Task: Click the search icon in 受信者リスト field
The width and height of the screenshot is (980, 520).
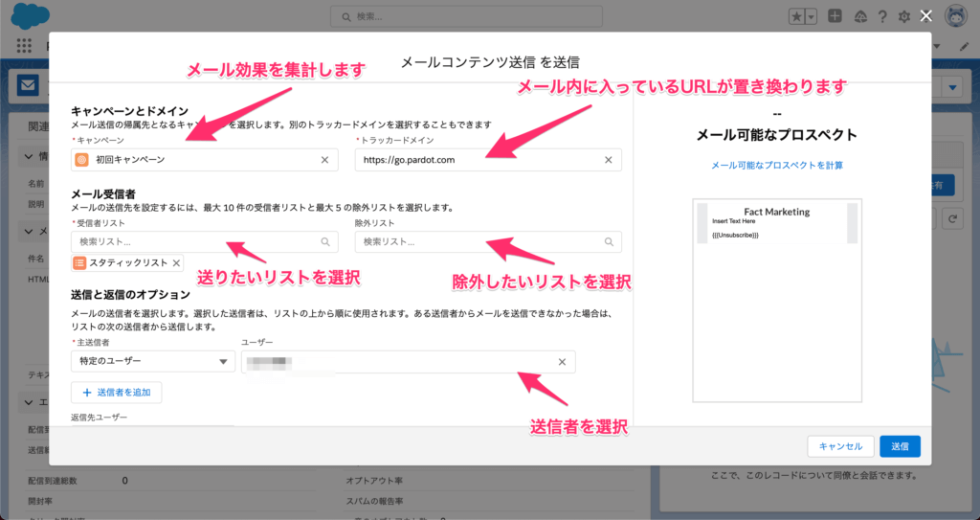Action: point(325,242)
